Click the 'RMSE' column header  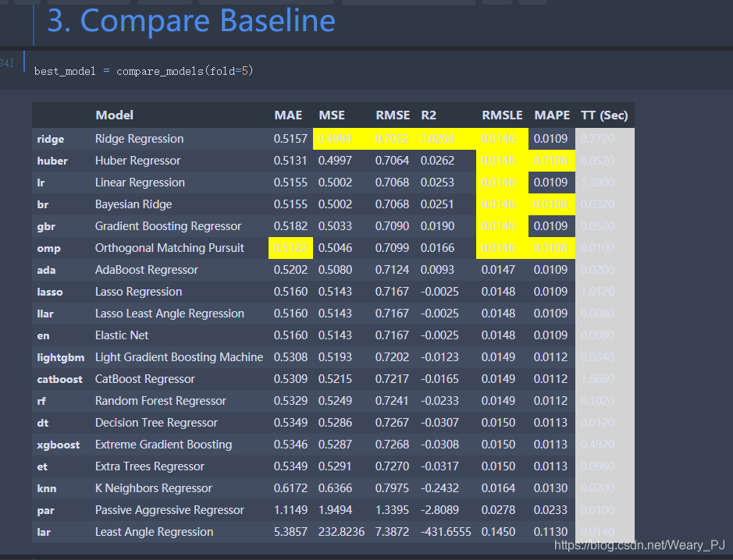[x=393, y=115]
